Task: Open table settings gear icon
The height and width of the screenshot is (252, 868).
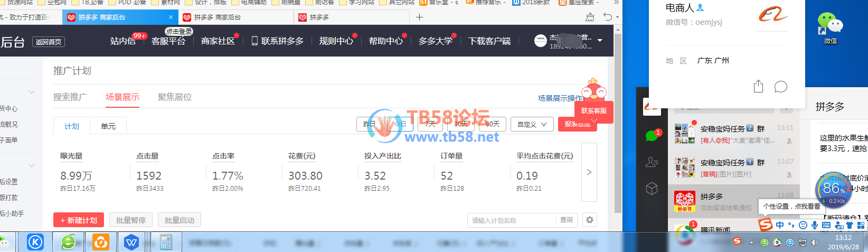Action: click(590, 220)
